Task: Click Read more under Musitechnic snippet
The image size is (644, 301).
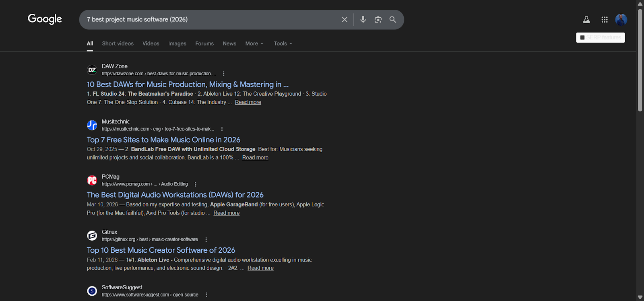Action: pos(255,158)
